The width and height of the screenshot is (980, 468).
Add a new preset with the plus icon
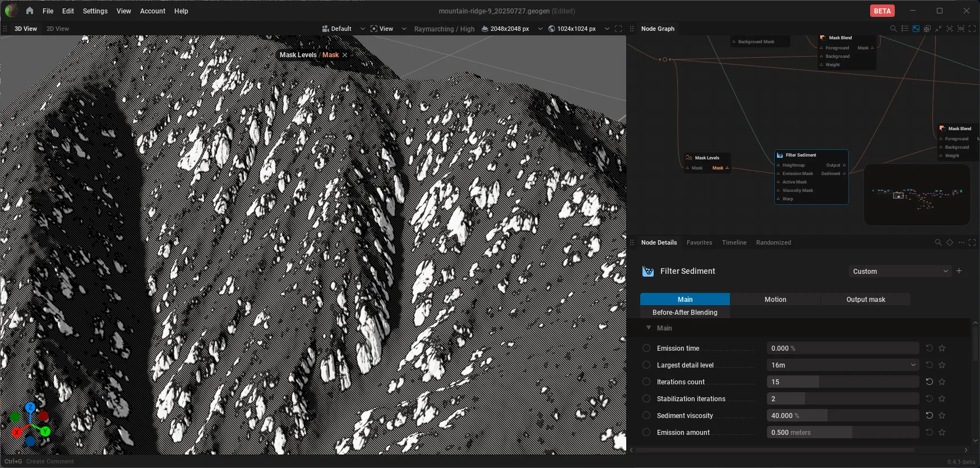pyautogui.click(x=959, y=271)
